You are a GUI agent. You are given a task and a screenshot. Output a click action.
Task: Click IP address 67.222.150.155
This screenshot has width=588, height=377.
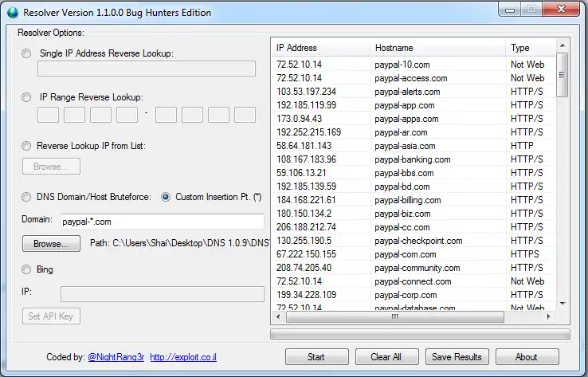[307, 254]
